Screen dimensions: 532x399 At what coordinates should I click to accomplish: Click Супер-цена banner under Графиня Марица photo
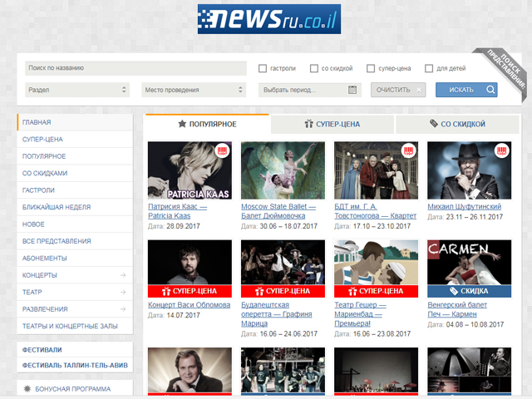point(283,291)
